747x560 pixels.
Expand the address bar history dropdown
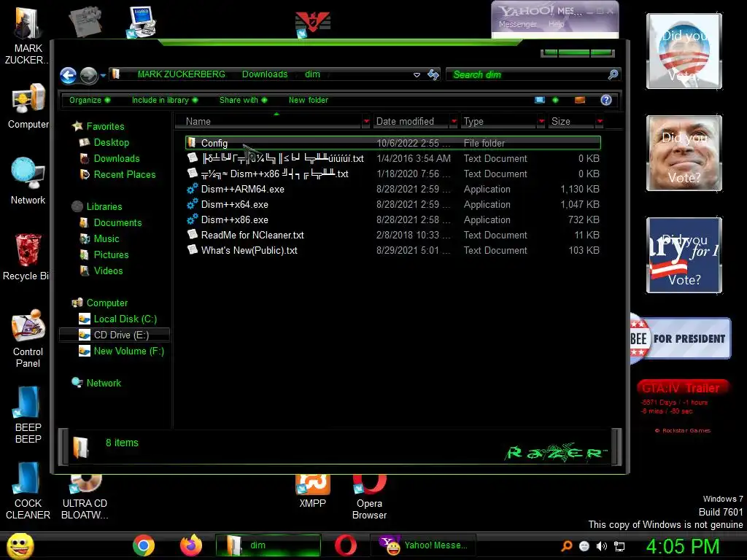417,75
